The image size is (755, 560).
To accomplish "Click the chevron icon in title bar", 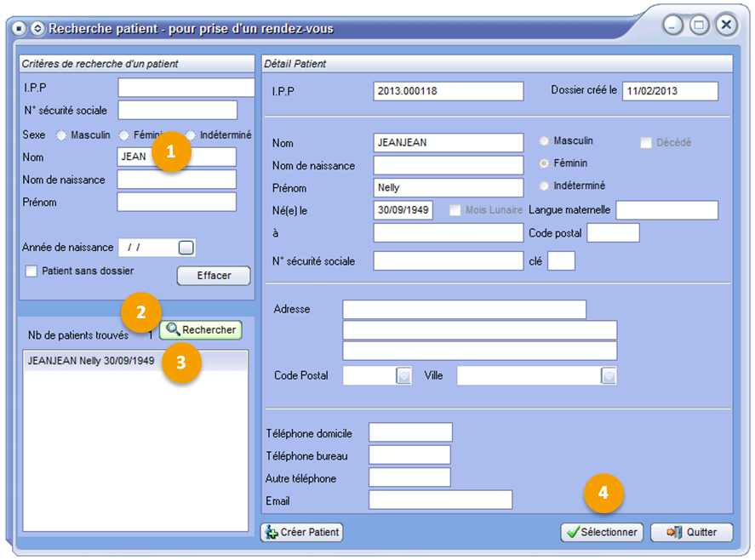I will click(x=37, y=28).
